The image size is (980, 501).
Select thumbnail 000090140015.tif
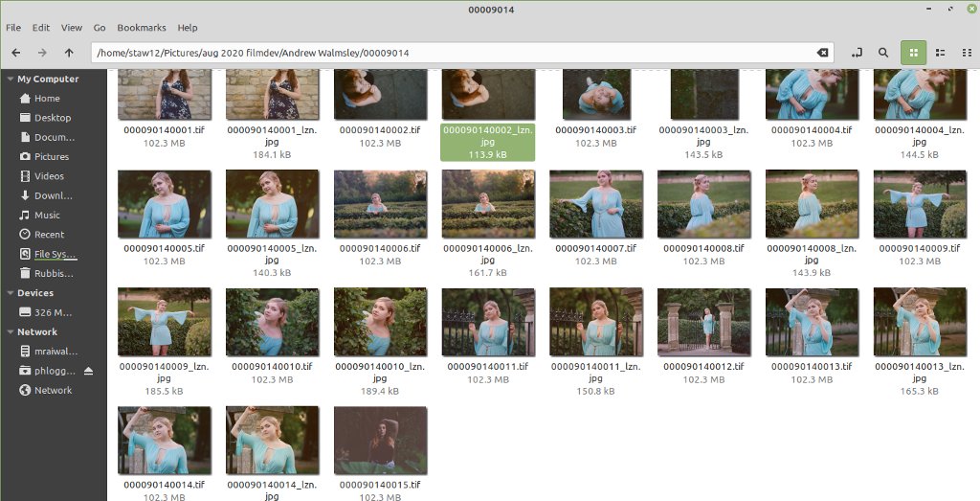pos(380,439)
